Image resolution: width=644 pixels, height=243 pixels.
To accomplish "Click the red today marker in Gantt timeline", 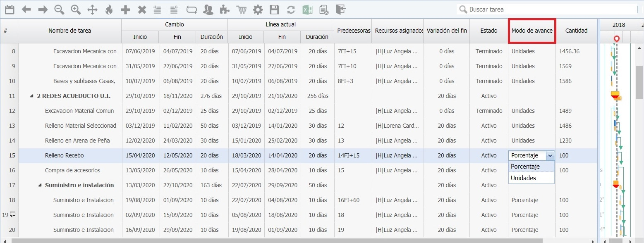I will (x=616, y=39).
